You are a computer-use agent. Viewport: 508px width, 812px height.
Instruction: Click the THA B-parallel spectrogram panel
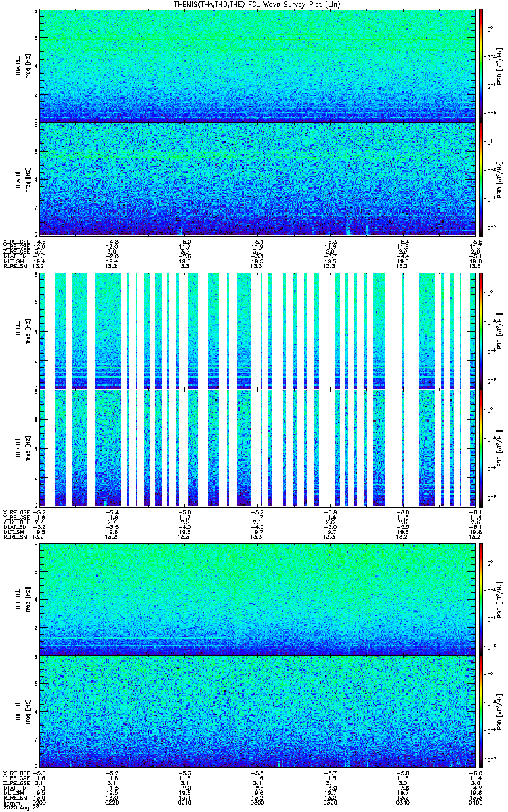(x=257, y=179)
